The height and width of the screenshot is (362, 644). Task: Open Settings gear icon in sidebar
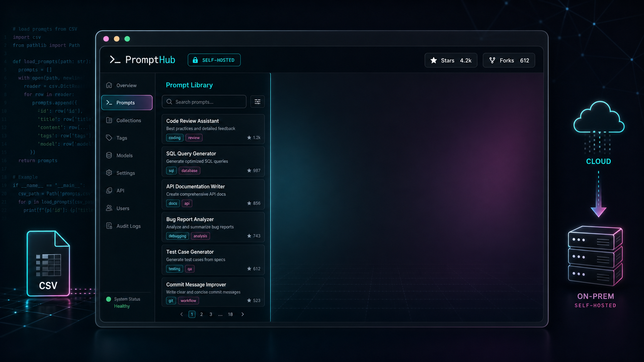click(x=109, y=173)
